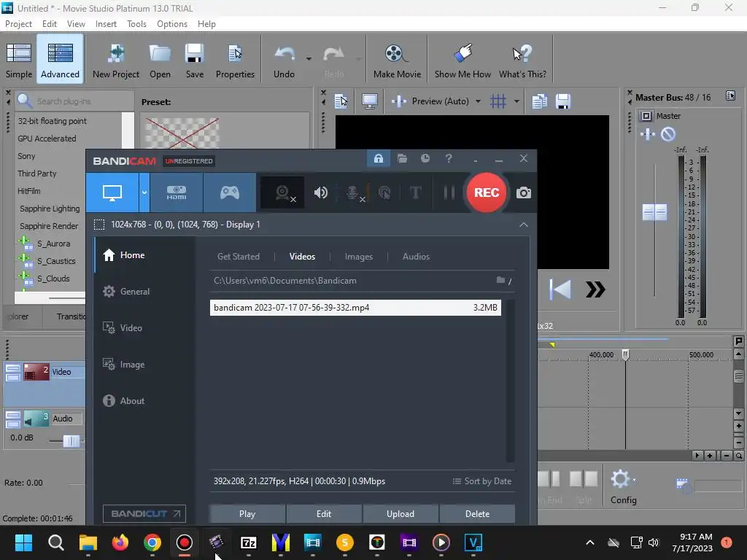Select Bandicam screen recording mode
Screen dimensions: 747x560
coord(112,192)
